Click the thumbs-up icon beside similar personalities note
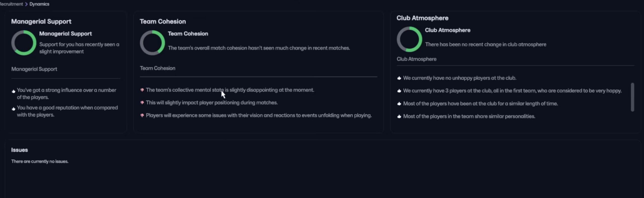Screen dimensions: 644x198 coord(399,116)
